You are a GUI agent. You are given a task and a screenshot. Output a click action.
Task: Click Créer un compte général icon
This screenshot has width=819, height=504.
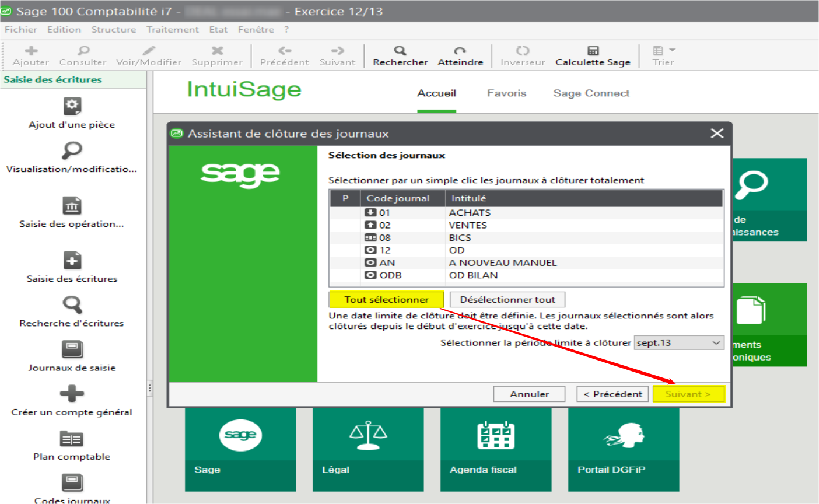pyautogui.click(x=72, y=394)
